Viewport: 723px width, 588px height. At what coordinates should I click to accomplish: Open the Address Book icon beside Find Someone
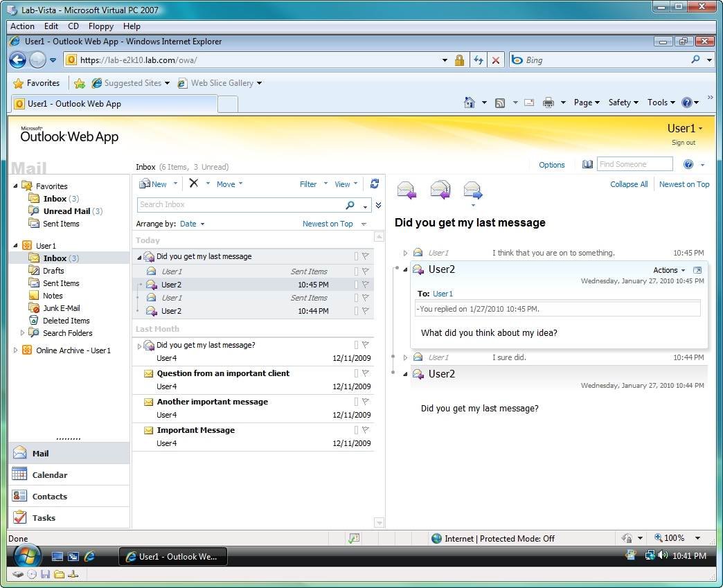tap(587, 165)
